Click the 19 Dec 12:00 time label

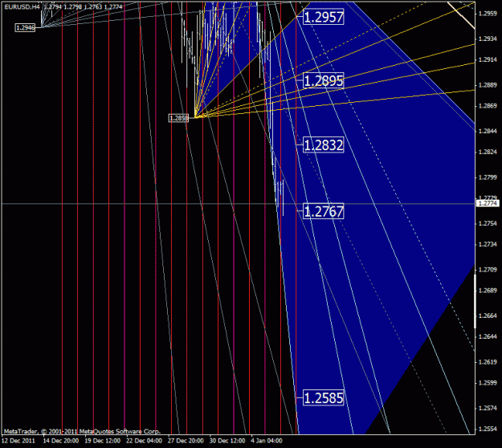pyautogui.click(x=103, y=441)
